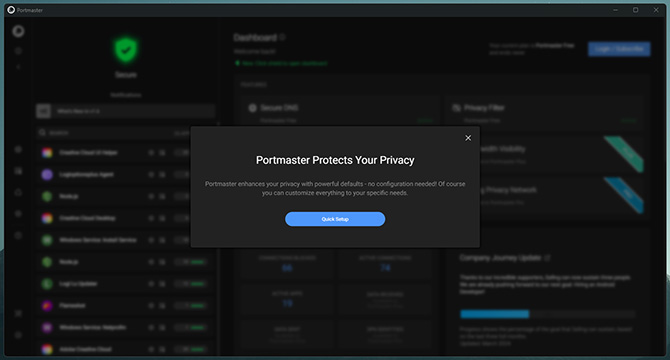Close the Portmaster window
The height and width of the screenshot is (360, 670).
[656, 10]
